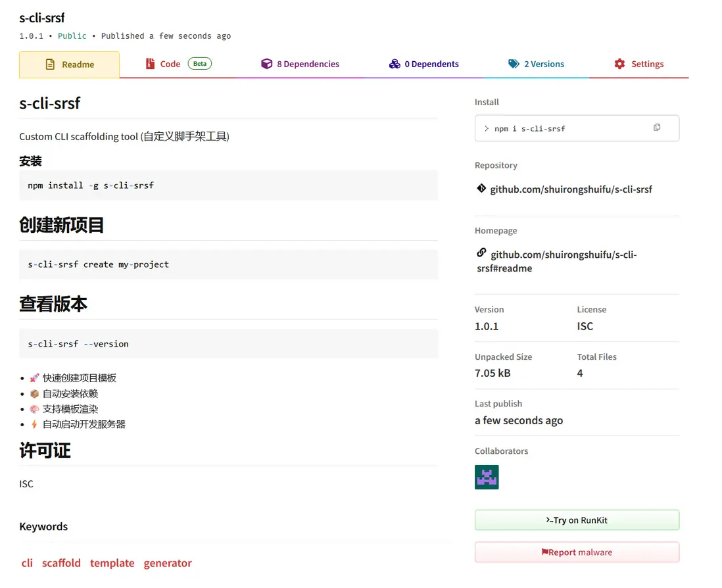Viewport: 722px width, 588px height.
Task: Click the 查看版本 heading
Action: 53,304
